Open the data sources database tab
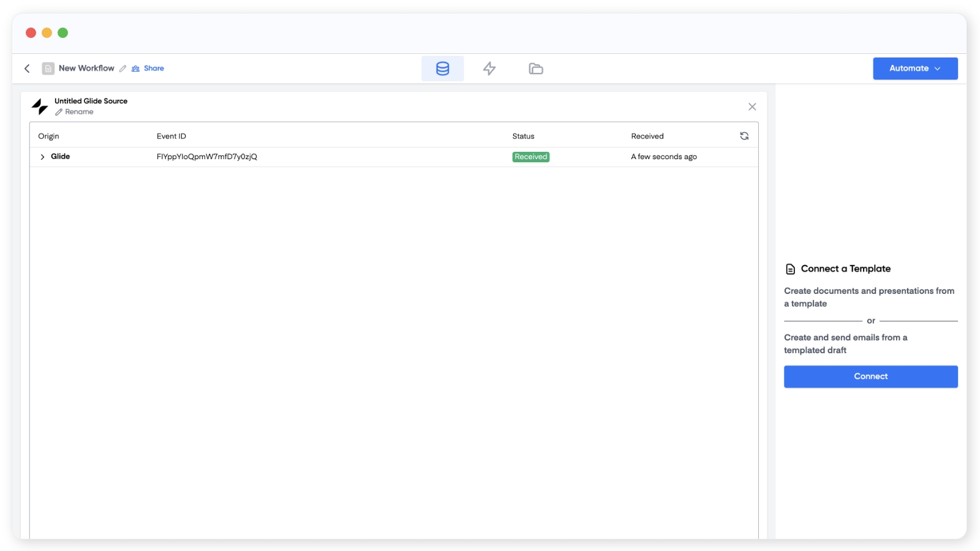Image resolution: width=980 pixels, height=551 pixels. click(442, 69)
